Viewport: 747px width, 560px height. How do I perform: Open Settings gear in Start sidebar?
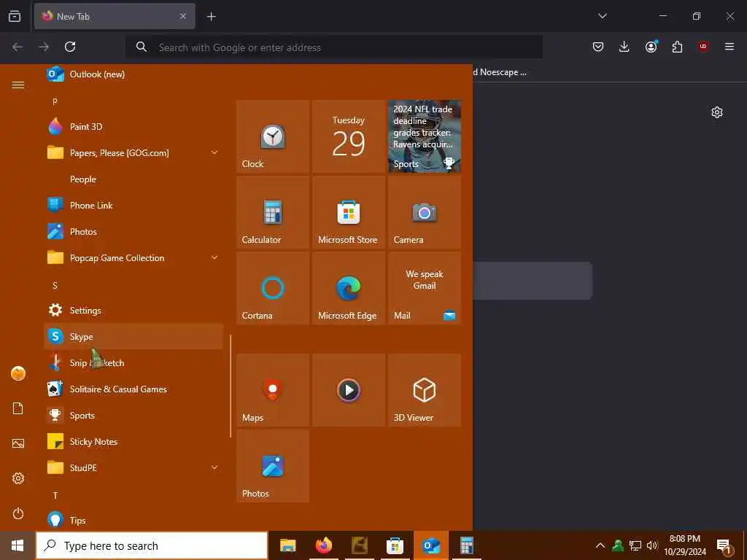coord(18,478)
